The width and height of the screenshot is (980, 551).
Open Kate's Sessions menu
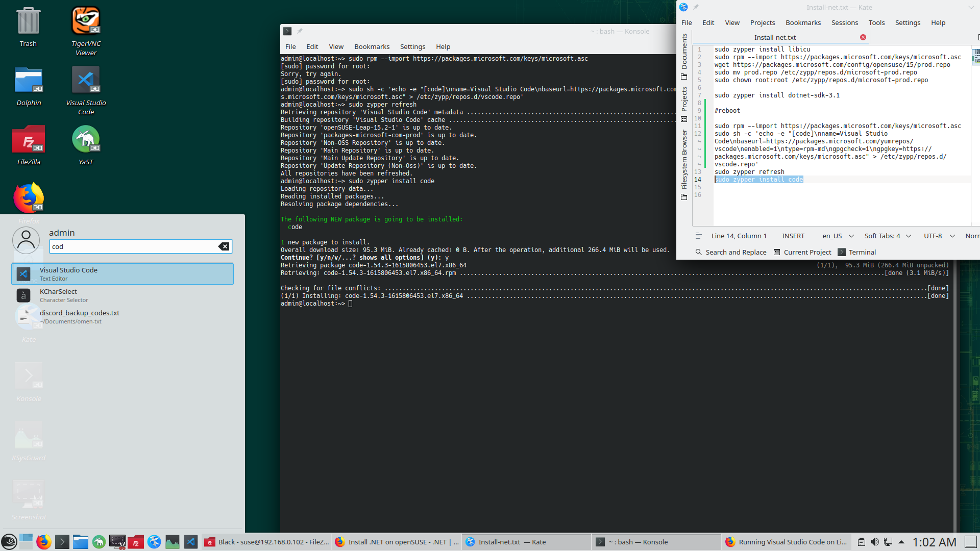844,22
